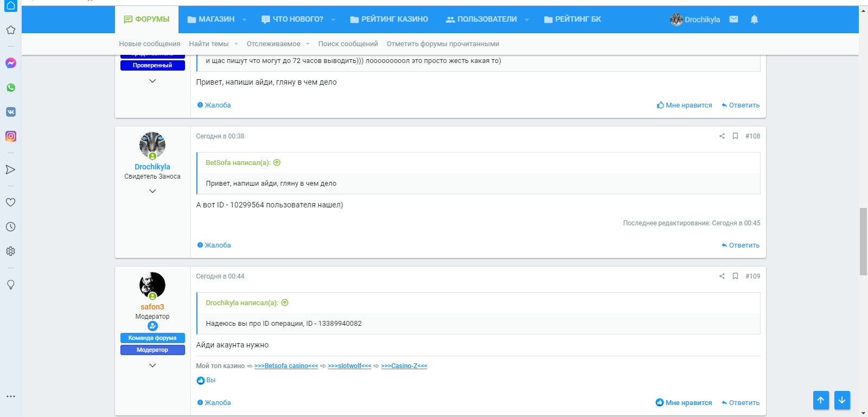This screenshot has height=417, width=868.
Task: Expand user details under Проверенный badge
Action: point(152,81)
